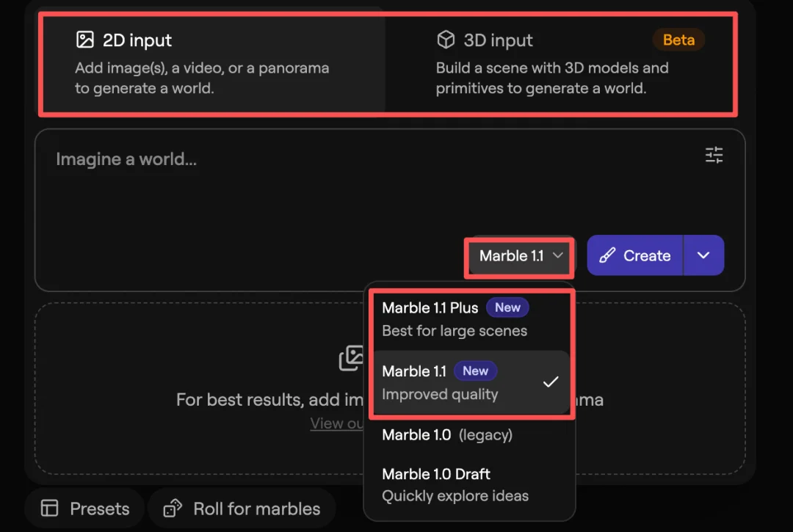Pick Marble 1.0 Draft in model menu
The height and width of the screenshot is (532, 793).
coord(455,484)
